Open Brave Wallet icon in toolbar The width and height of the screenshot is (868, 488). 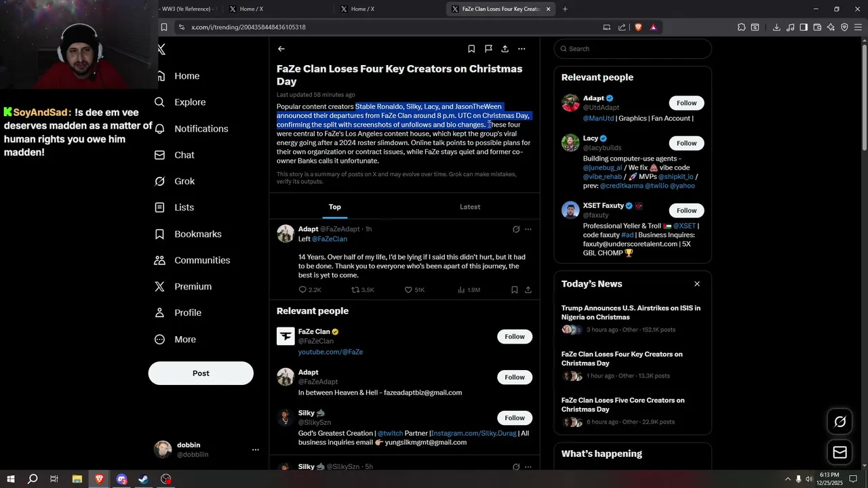click(817, 27)
